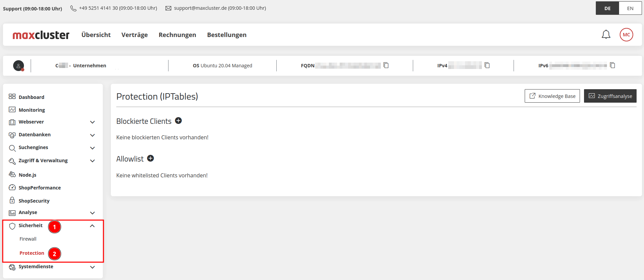Call support phone number link
644x280 pixels.
pyautogui.click(x=118, y=8)
